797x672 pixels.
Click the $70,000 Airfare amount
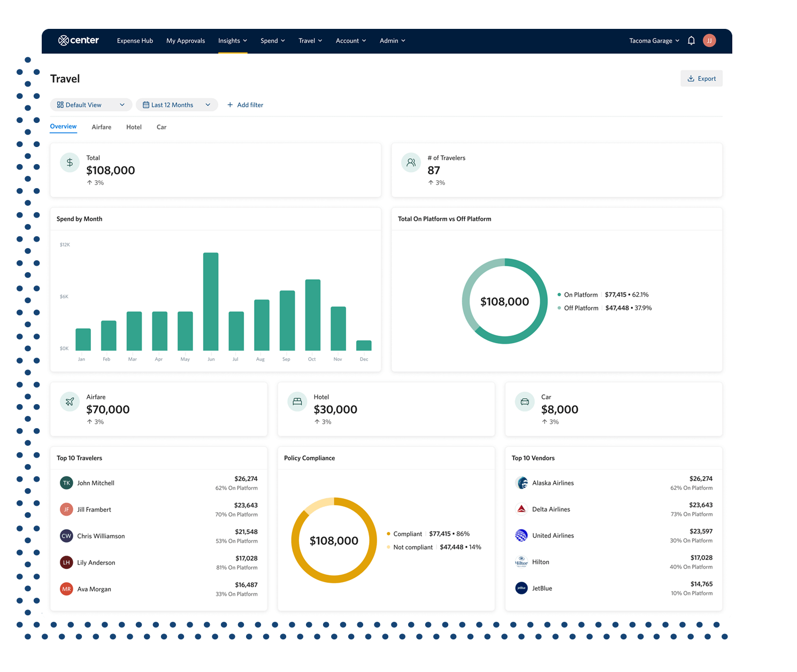[x=108, y=410]
